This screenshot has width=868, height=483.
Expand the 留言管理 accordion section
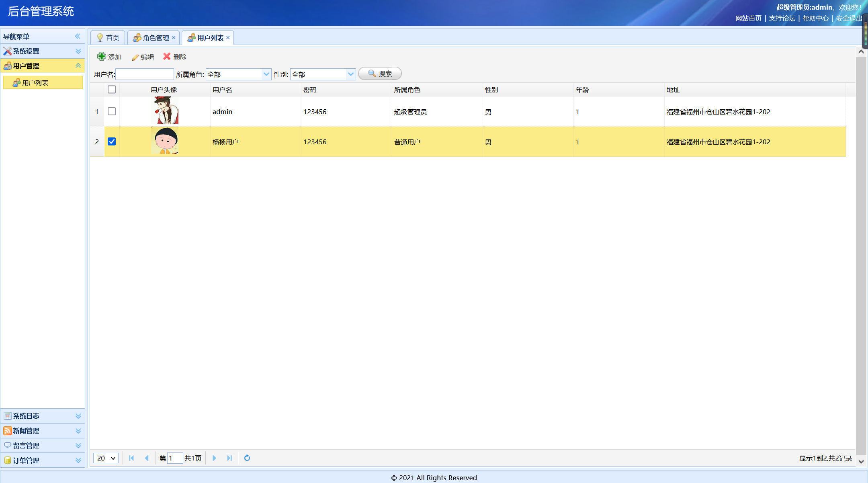coord(78,445)
